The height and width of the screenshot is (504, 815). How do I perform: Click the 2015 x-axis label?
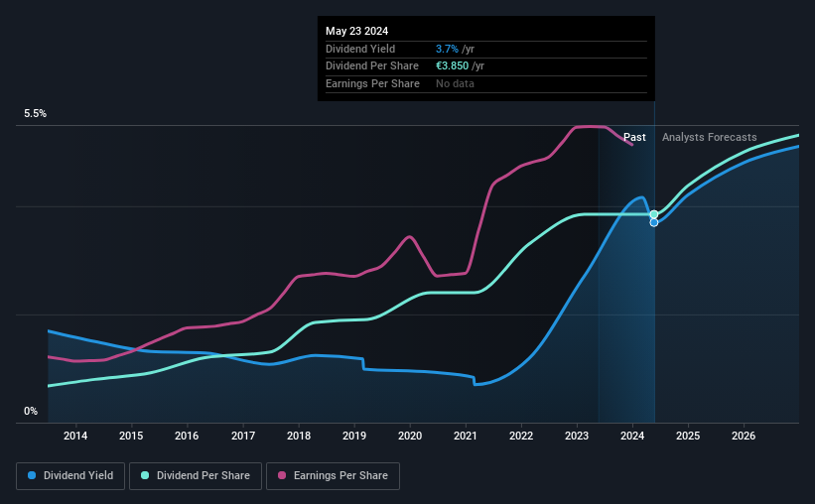coord(131,436)
